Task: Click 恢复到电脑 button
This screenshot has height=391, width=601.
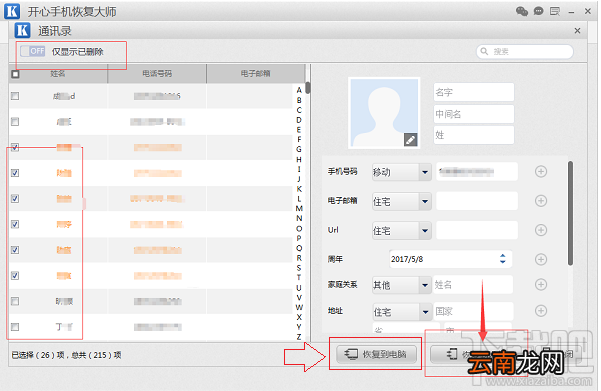Action: coord(376,354)
